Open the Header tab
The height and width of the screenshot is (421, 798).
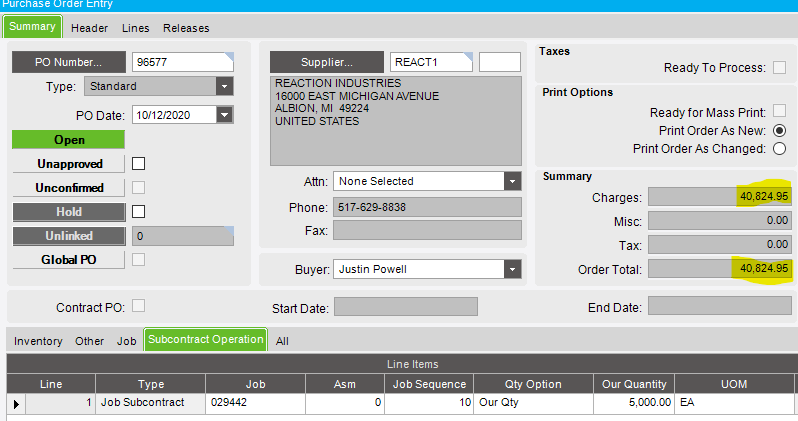[x=90, y=28]
